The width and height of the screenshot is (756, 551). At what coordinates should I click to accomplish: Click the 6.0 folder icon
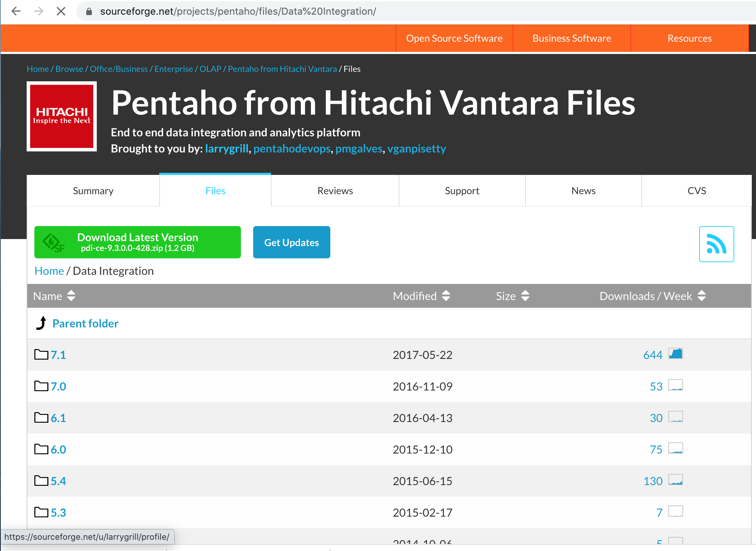point(41,449)
